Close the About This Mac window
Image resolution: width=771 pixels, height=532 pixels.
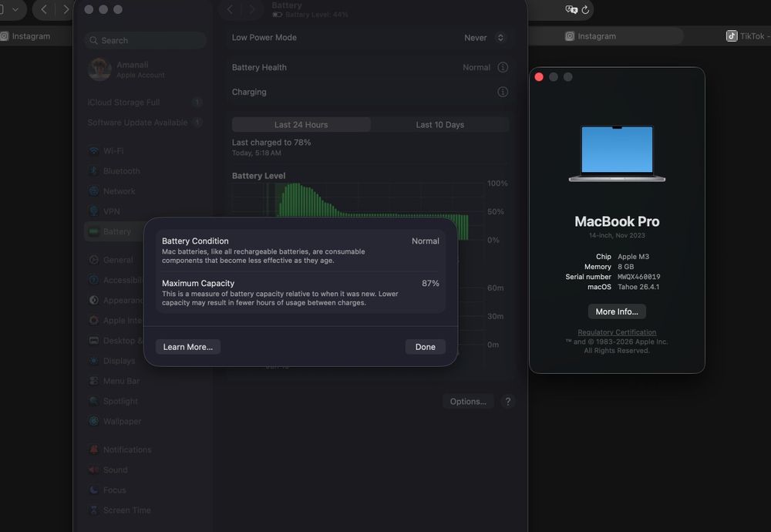click(x=539, y=76)
